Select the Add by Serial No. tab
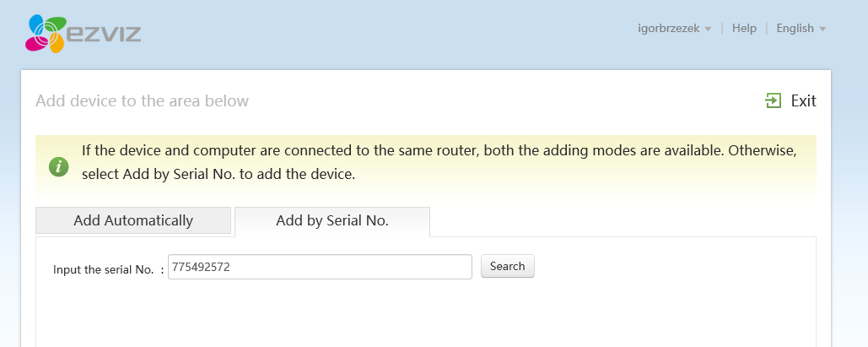The width and height of the screenshot is (868, 347). (332, 221)
